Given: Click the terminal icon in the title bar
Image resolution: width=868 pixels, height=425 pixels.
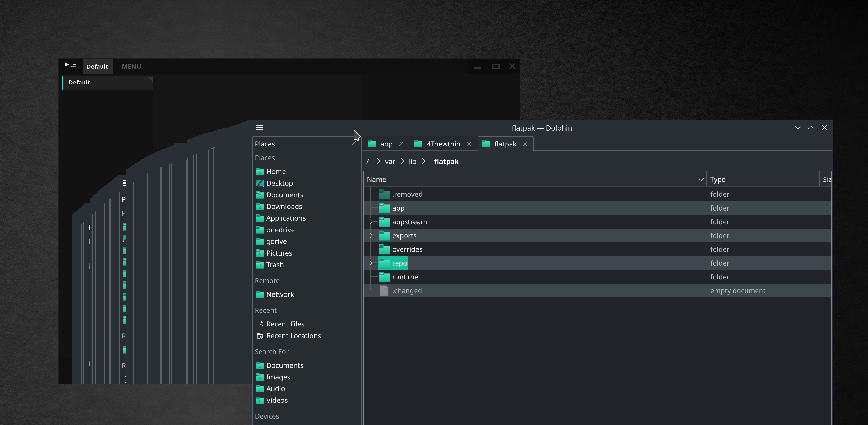Looking at the screenshot, I should [70, 66].
